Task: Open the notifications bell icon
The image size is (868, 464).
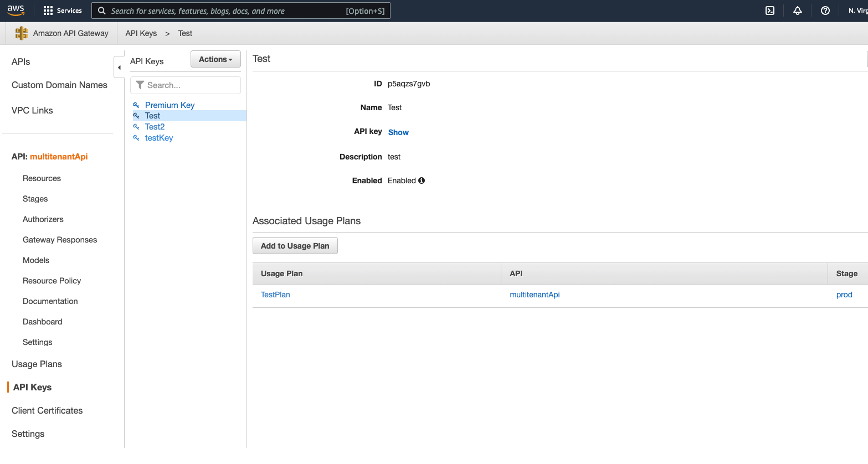Action: [x=797, y=11]
